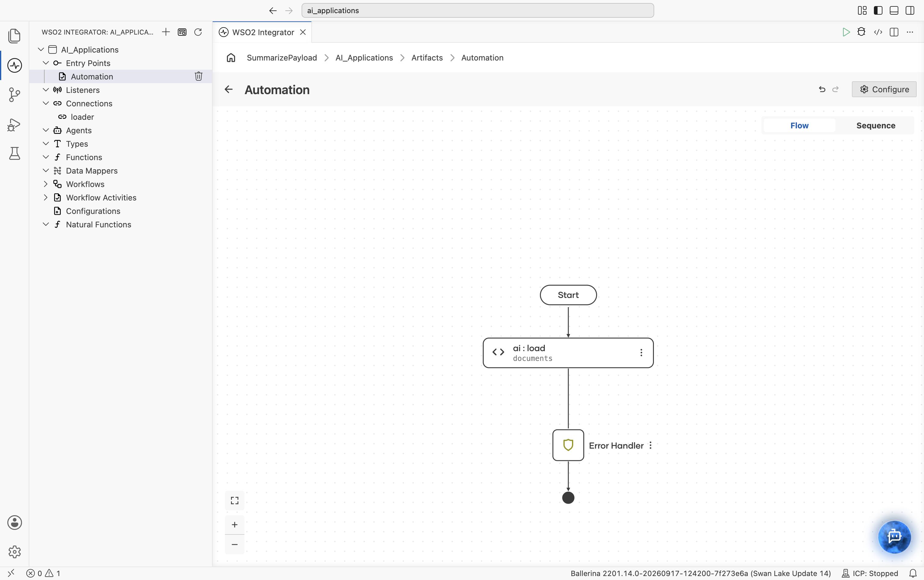The height and width of the screenshot is (580, 924).
Task: Select the WSO2 Integrator editor tab
Action: click(262, 32)
